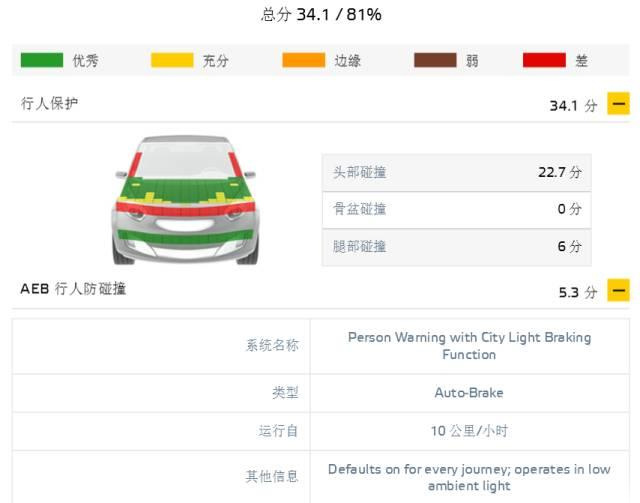This screenshot has width=640, height=503.
Task: Click the red 差 legend swatch
Action: [544, 60]
